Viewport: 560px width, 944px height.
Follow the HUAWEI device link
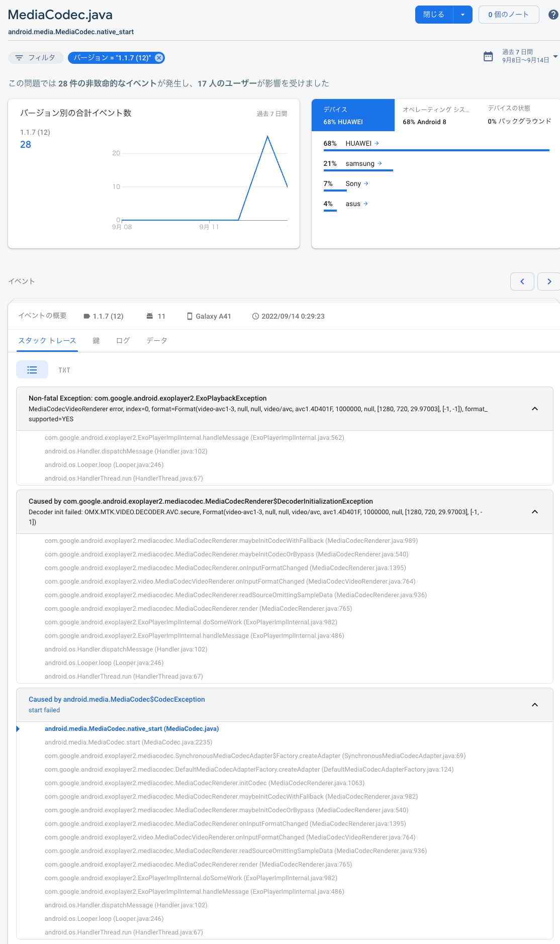coord(361,143)
